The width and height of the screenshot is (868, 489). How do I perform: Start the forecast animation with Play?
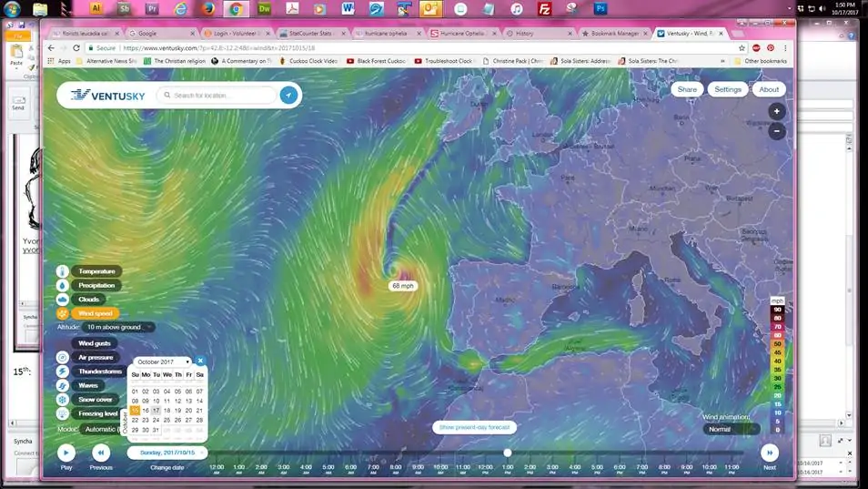click(x=66, y=453)
